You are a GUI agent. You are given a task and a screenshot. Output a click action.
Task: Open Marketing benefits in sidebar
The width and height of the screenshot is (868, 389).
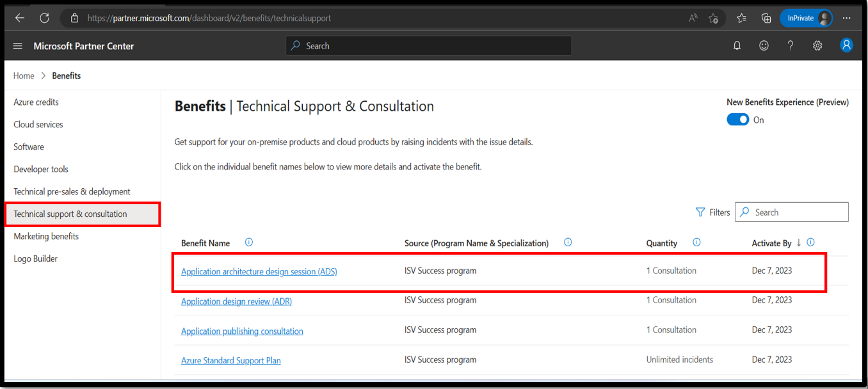(46, 236)
